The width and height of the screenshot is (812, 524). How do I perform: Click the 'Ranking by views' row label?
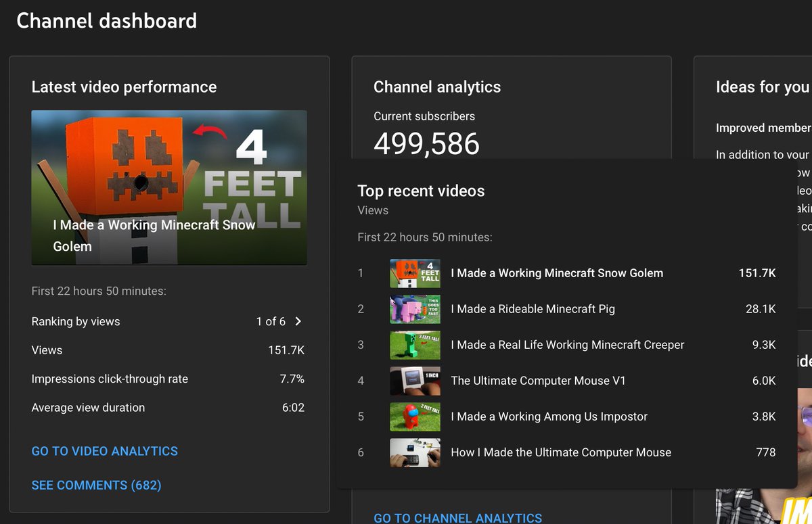(x=76, y=322)
